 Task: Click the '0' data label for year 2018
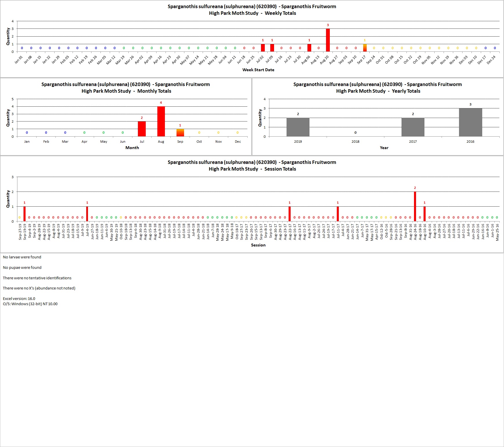pyautogui.click(x=355, y=133)
